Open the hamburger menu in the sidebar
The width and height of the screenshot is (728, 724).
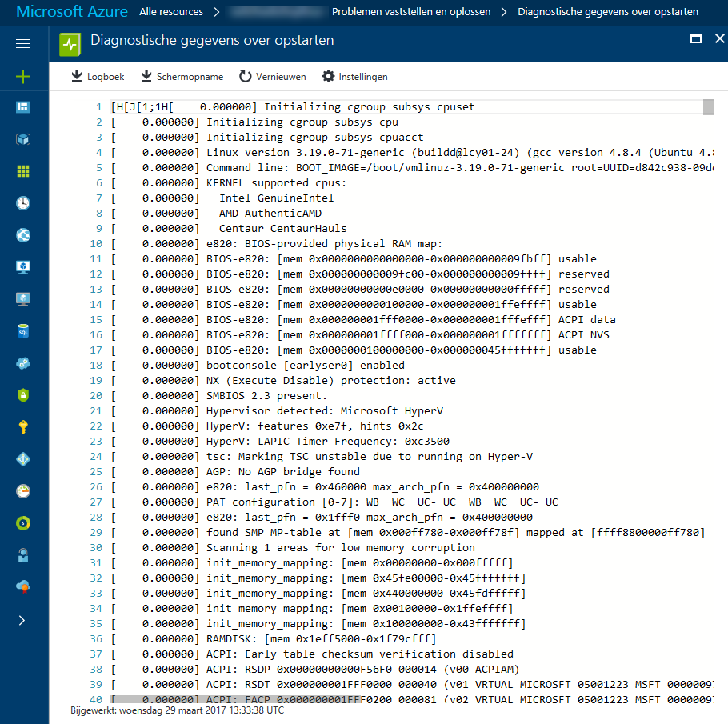point(22,44)
